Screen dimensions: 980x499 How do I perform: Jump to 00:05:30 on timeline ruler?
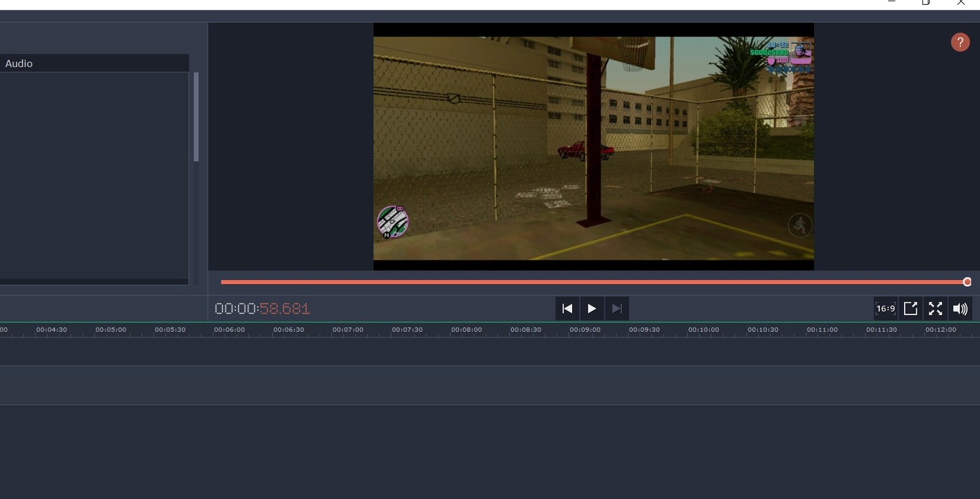point(170,330)
